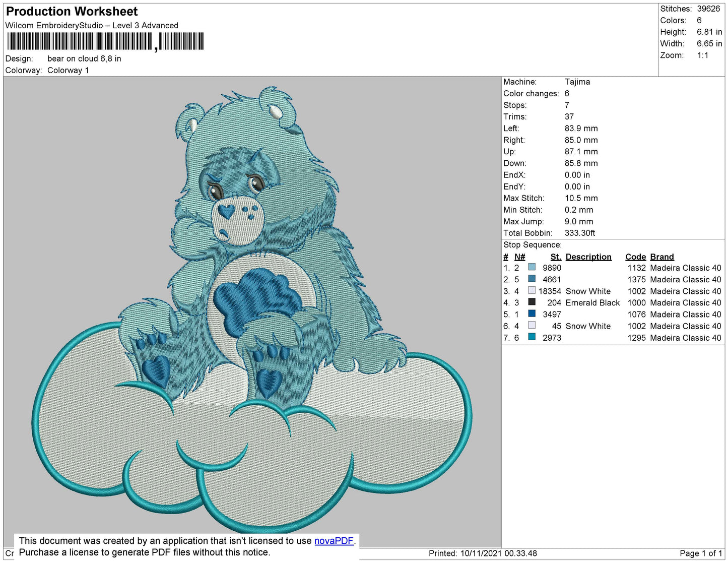Click the Stitches count value 39626
This screenshot has width=728, height=563.
click(708, 9)
